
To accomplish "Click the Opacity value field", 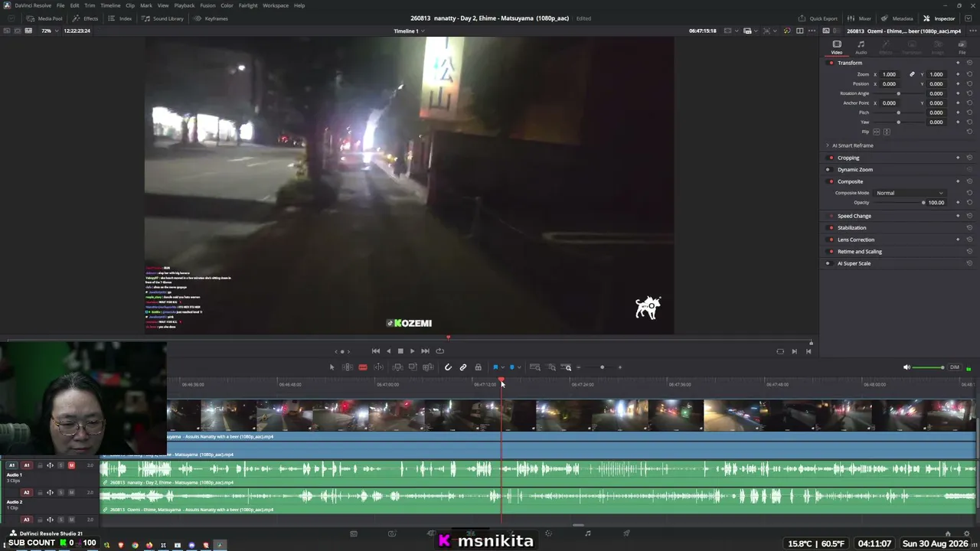I will click(936, 203).
